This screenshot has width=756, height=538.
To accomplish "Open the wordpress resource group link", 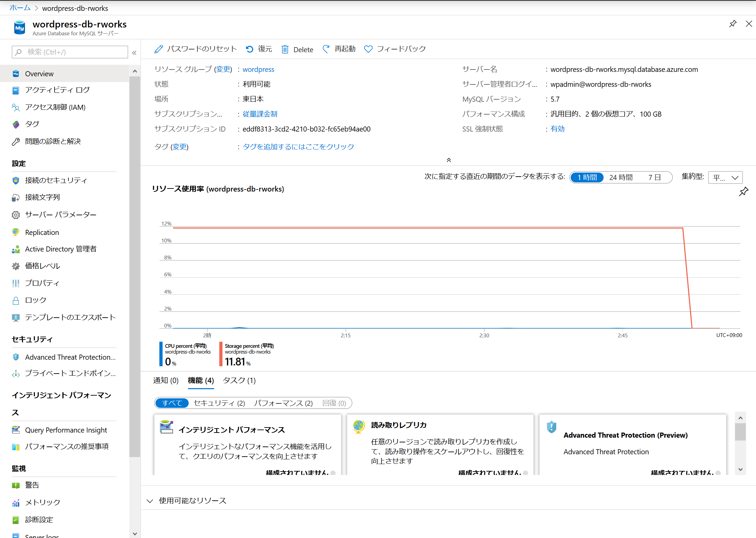I will tap(258, 69).
